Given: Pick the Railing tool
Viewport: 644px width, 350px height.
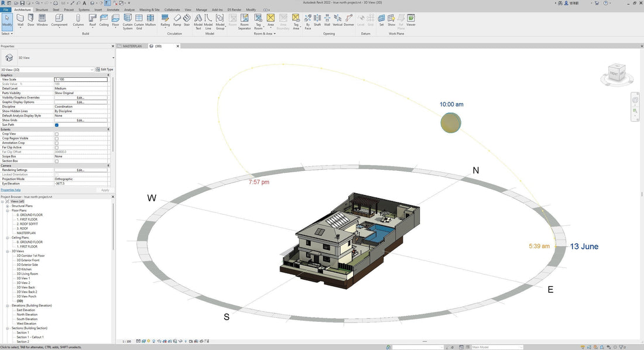Looking at the screenshot, I should (x=165, y=20).
